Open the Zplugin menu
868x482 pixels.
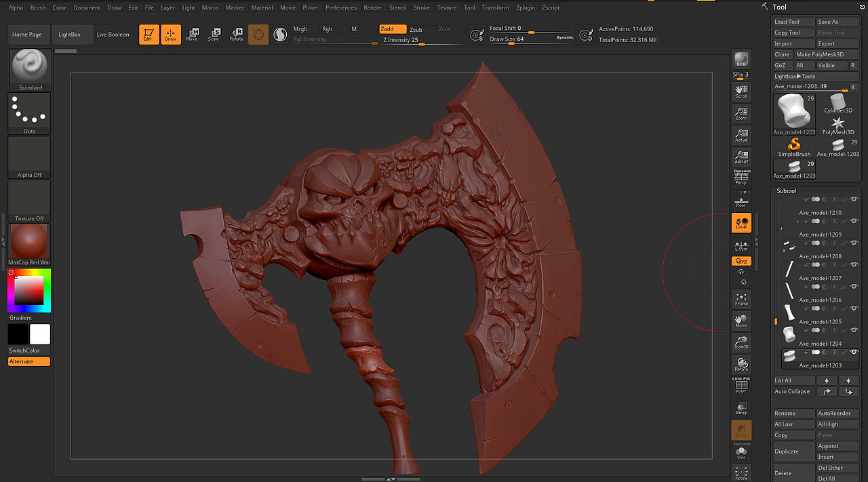525,7
